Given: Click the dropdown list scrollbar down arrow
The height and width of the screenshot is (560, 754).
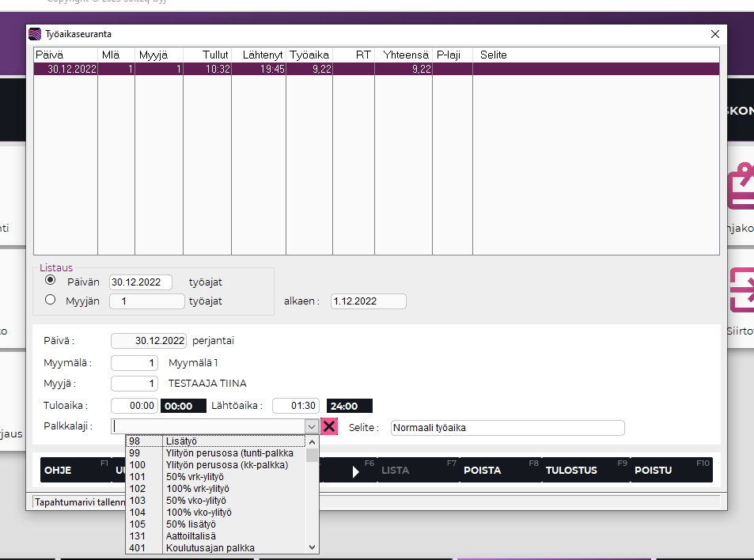Looking at the screenshot, I should (312, 547).
